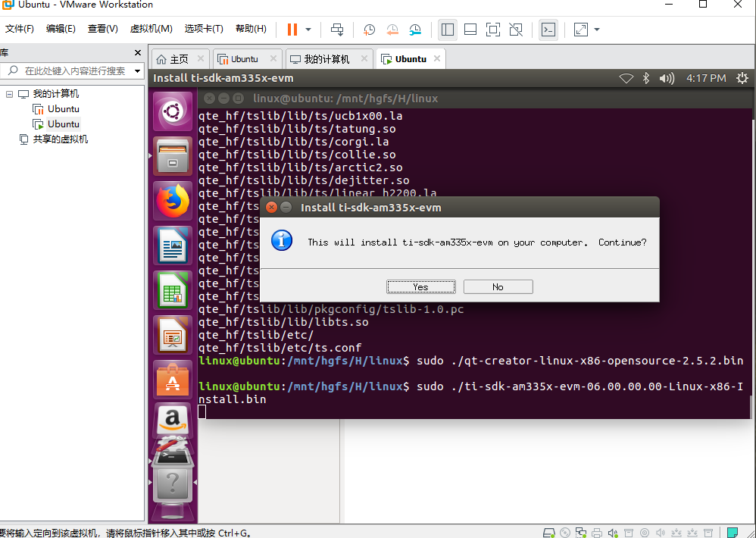The width and height of the screenshot is (756, 538).
Task: Close the active Ubuntu tab
Action: coord(437,59)
